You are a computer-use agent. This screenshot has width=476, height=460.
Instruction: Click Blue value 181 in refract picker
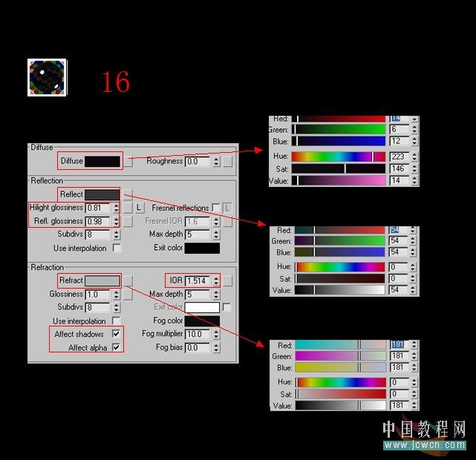click(x=400, y=367)
